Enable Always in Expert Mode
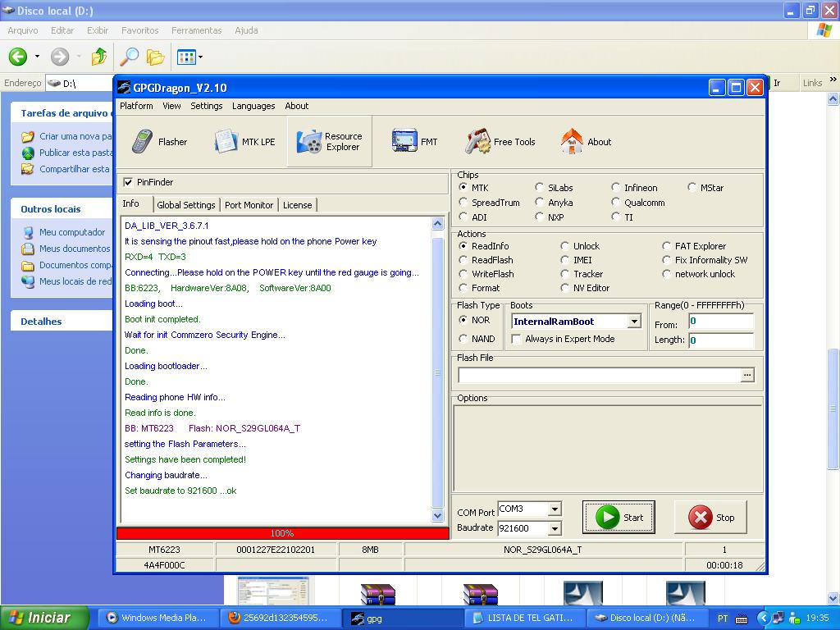Viewport: 840px width, 630px height. [x=517, y=339]
